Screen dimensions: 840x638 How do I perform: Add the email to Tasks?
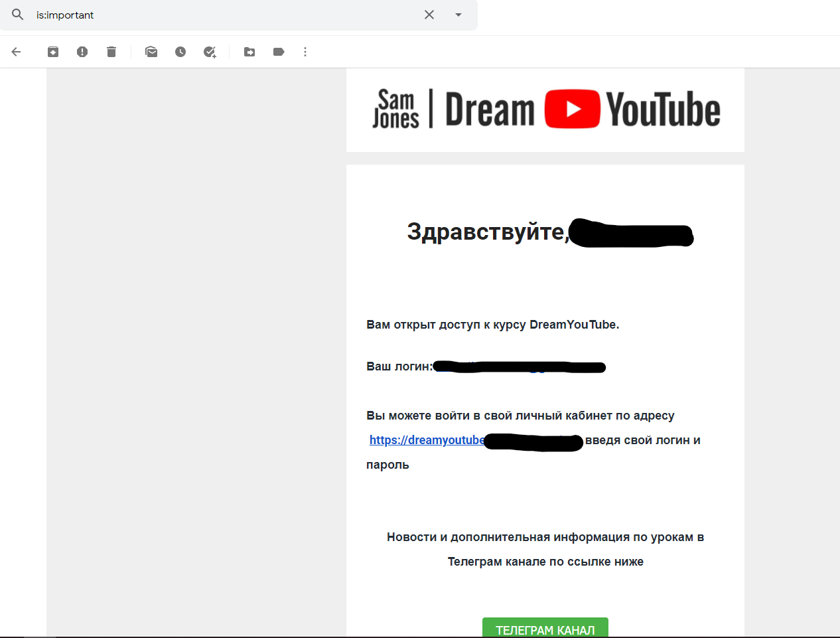point(210,52)
